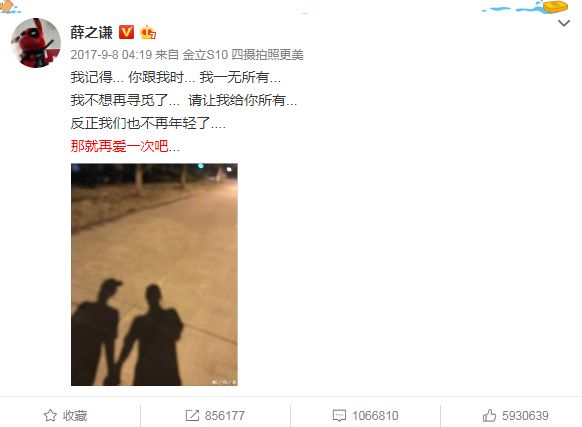Screen dimensions: 582x427
Task: Click the 收藏 label text
Action: tap(75, 415)
